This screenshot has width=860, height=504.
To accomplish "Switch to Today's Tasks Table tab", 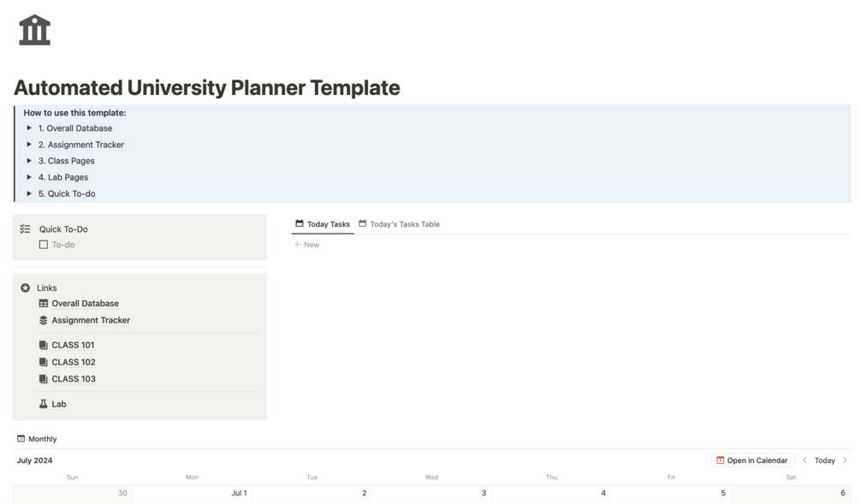I will click(x=399, y=224).
